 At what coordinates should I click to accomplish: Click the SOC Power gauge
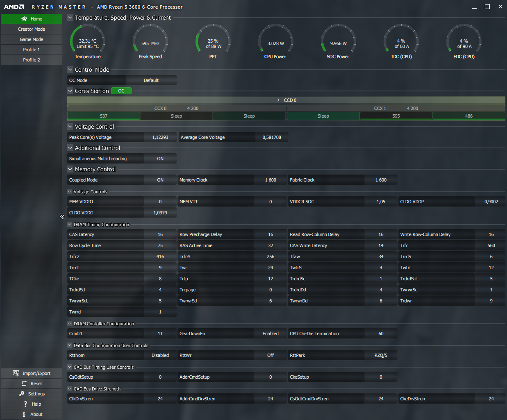pyautogui.click(x=338, y=42)
